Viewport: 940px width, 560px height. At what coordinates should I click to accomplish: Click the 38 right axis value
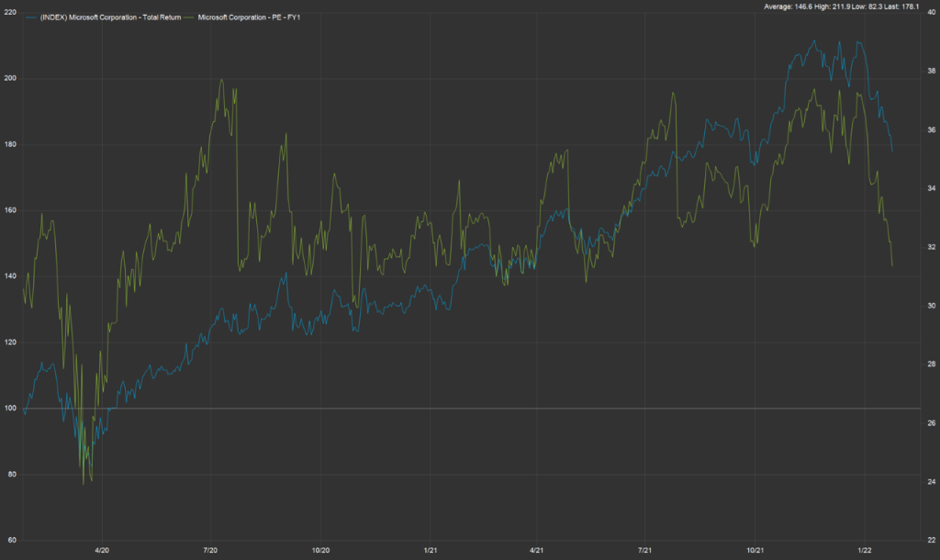[x=932, y=71]
